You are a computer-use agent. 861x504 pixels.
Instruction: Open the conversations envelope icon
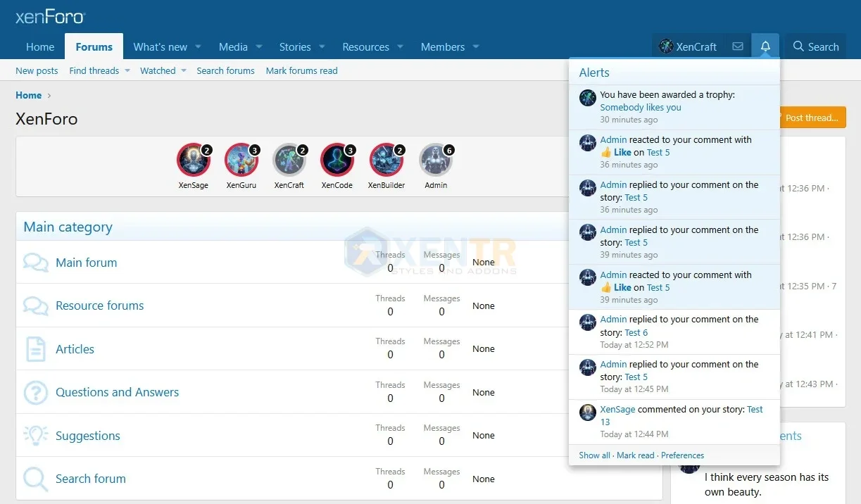pos(738,46)
